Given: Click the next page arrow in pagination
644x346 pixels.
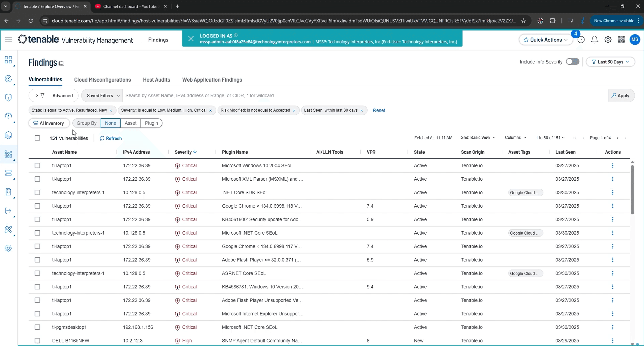Looking at the screenshot, I should (x=617, y=138).
